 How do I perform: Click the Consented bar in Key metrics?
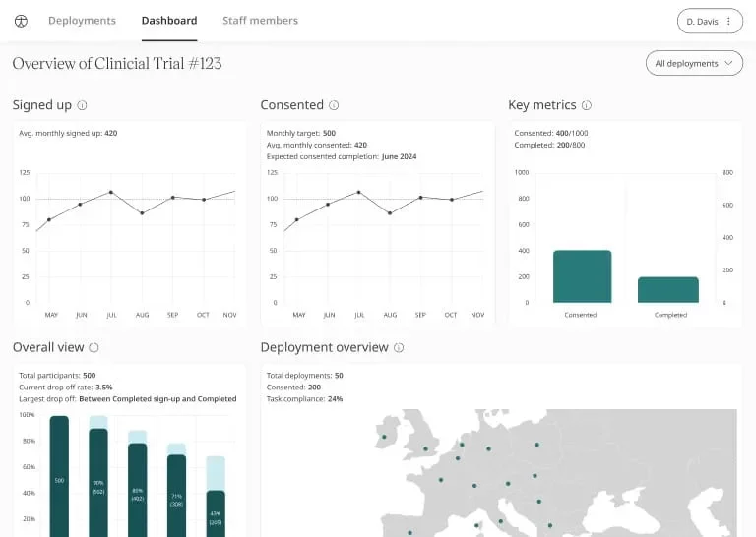(582, 276)
